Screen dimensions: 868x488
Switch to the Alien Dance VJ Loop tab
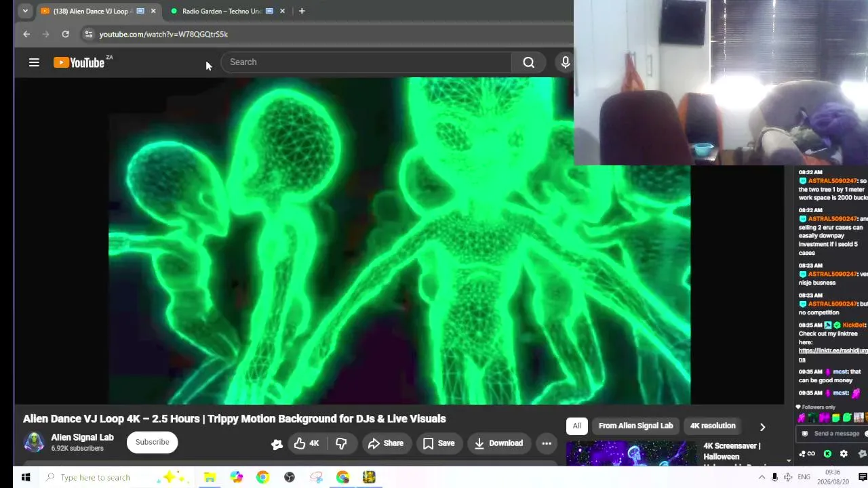click(98, 11)
